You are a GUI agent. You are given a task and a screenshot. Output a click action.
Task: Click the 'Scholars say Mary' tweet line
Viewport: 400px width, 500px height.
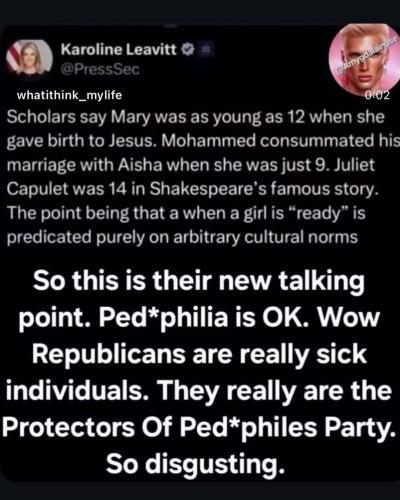click(195, 118)
